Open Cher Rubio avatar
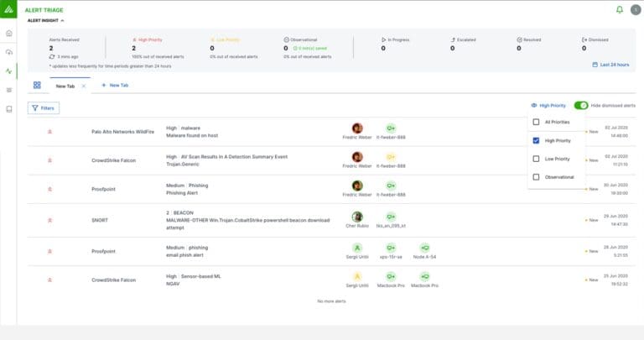Screen dimensions: 644x340 click(x=357, y=217)
